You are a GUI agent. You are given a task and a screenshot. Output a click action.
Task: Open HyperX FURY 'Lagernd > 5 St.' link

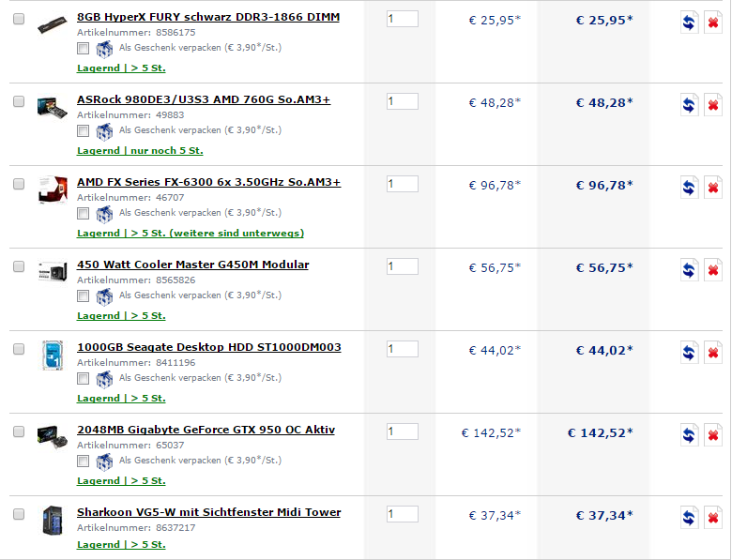pyautogui.click(x=121, y=68)
